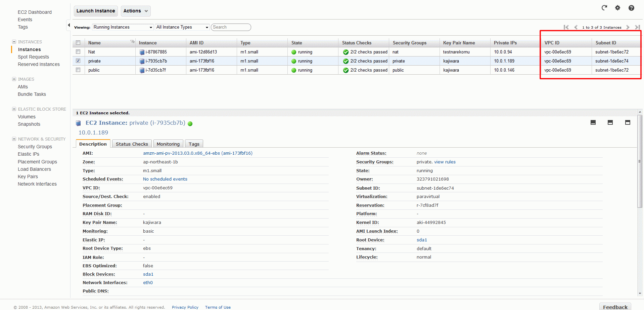The width and height of the screenshot is (644, 310).
Task: Open the view rules link
Action: (x=445, y=162)
